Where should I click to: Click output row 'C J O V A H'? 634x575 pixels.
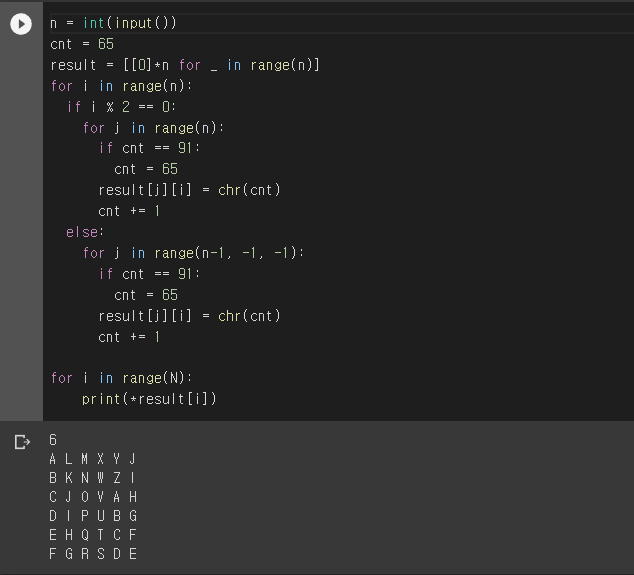pyautogui.click(x=93, y=497)
